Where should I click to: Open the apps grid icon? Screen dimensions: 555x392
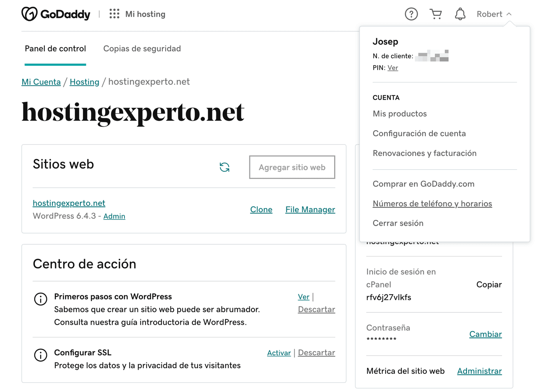(114, 14)
